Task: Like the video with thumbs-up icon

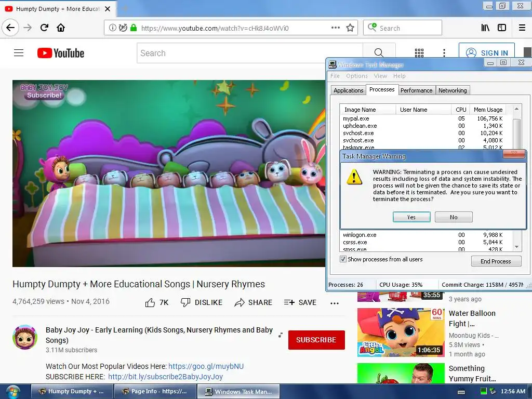Action: pos(150,302)
